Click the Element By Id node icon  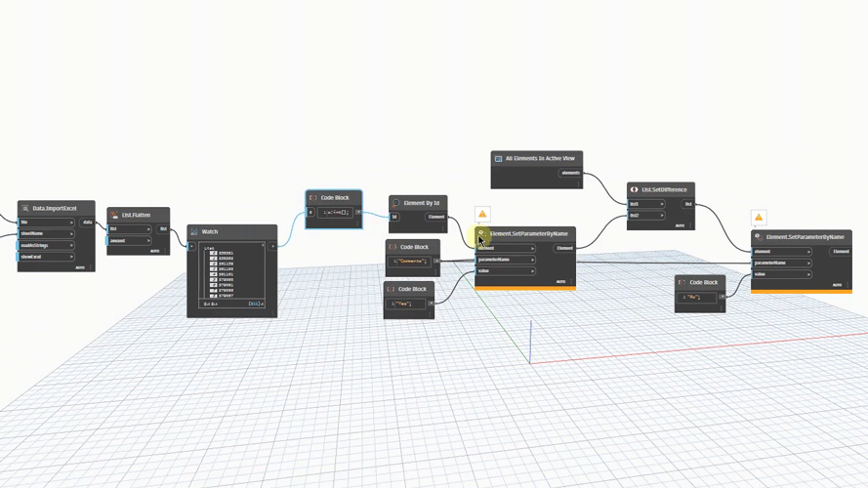coord(395,203)
